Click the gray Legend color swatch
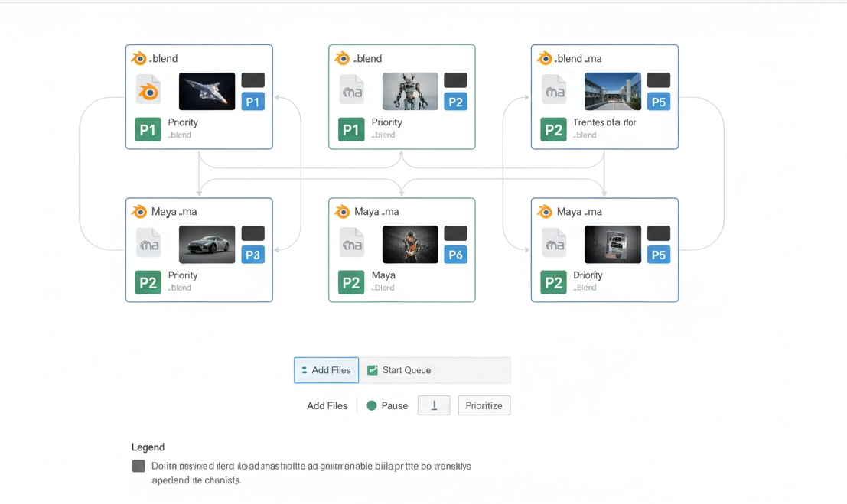The width and height of the screenshot is (847, 504). point(138,466)
